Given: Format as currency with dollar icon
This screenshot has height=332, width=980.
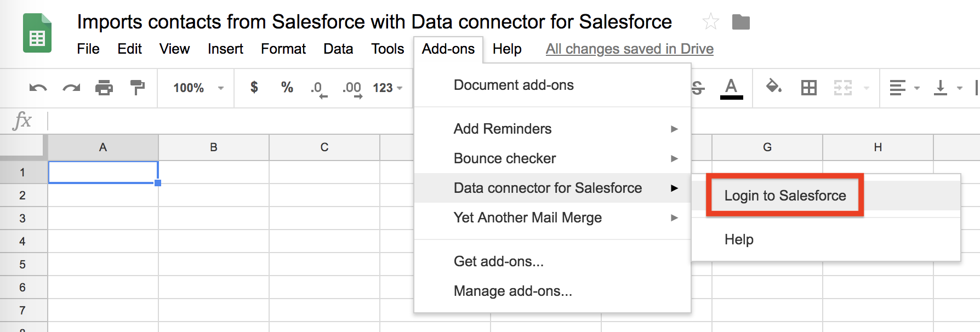Looking at the screenshot, I should point(254,87).
